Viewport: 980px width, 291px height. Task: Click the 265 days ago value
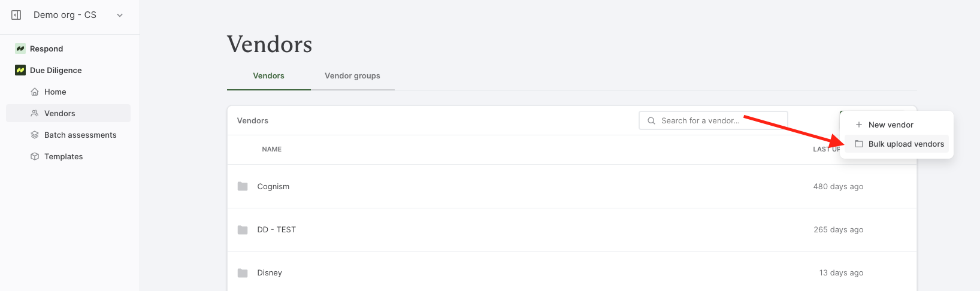click(x=838, y=229)
